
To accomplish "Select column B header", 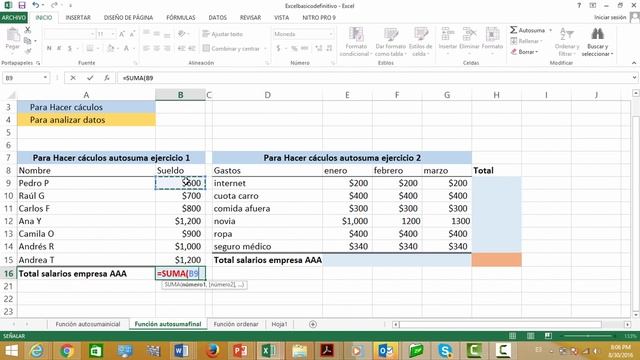I will (180, 95).
